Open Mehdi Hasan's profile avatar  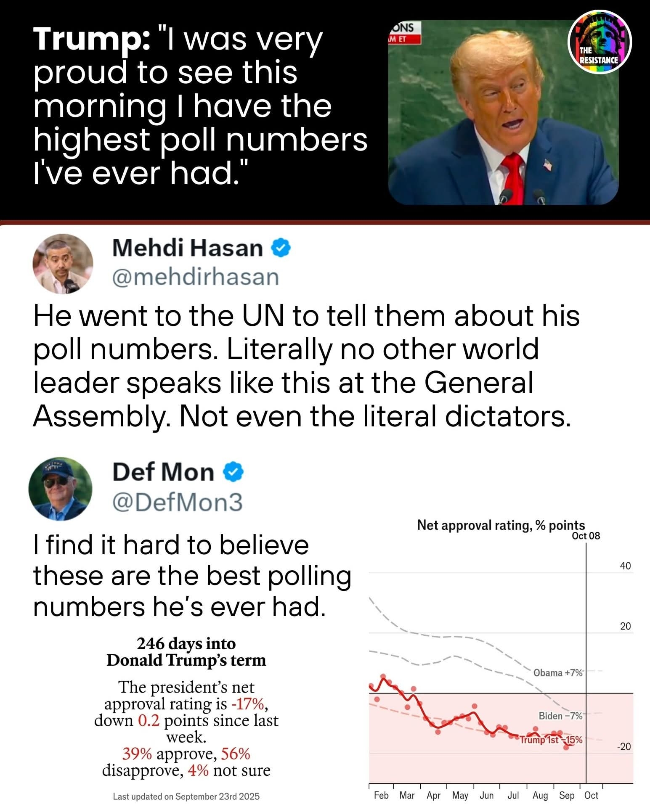[x=63, y=264]
